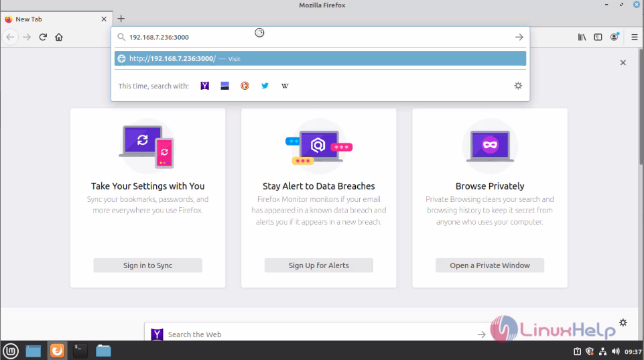
Task: Reload the current page
Action: [x=43, y=37]
